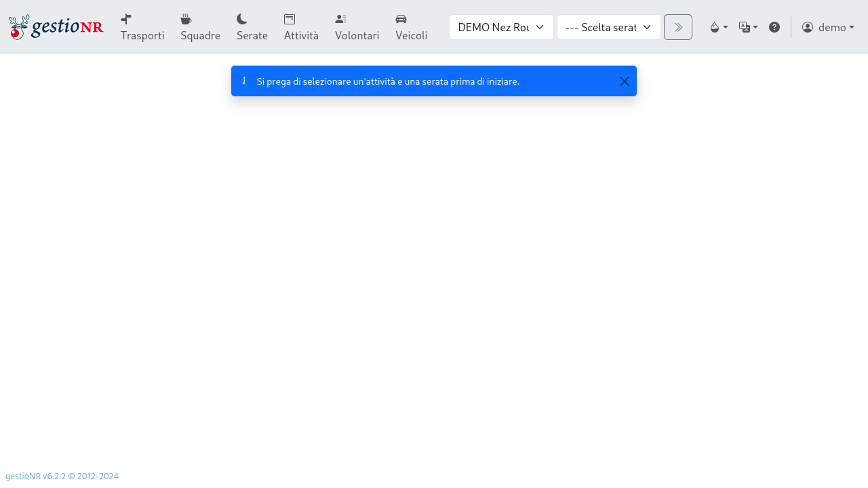Screen dimensions: 868x488
Task: Select the Veicoli car icon
Action: point(401,19)
